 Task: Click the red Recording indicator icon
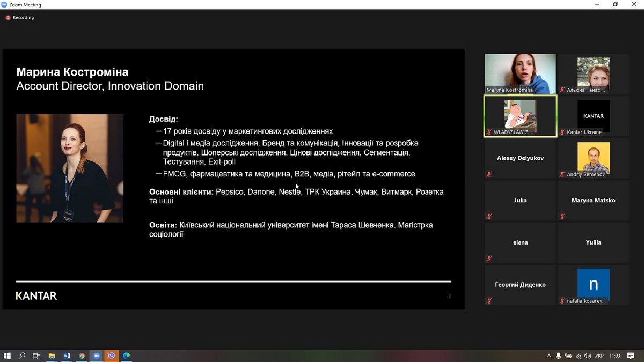8,18
